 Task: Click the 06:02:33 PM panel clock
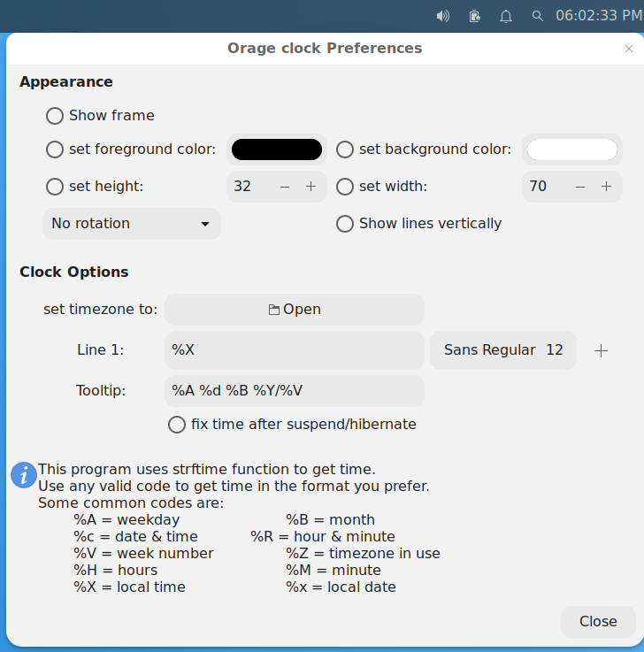coord(599,16)
